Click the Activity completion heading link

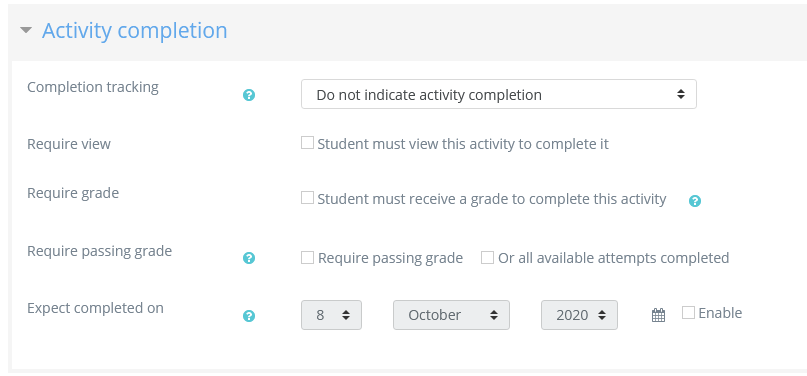click(134, 30)
